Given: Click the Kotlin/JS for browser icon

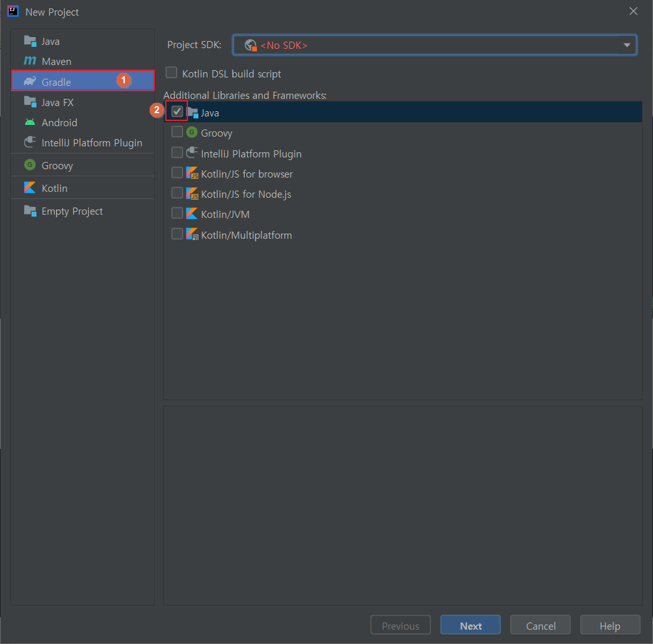Looking at the screenshot, I should click(x=192, y=173).
